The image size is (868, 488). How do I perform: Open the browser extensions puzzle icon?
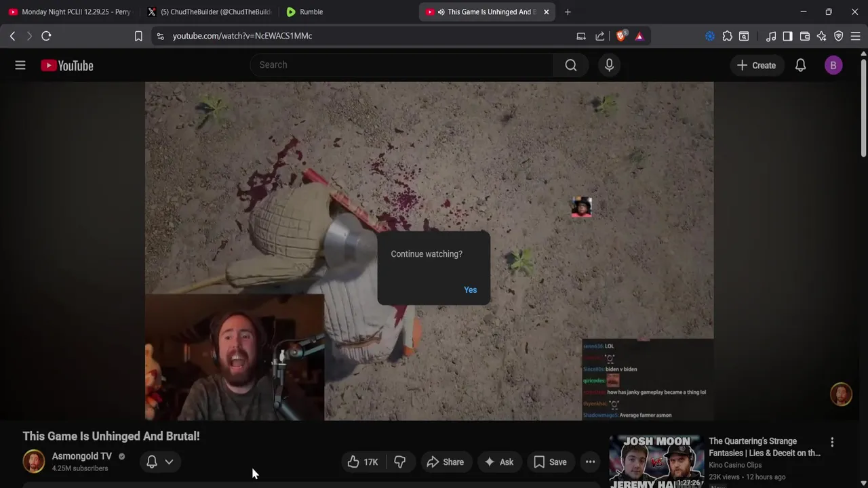click(727, 36)
